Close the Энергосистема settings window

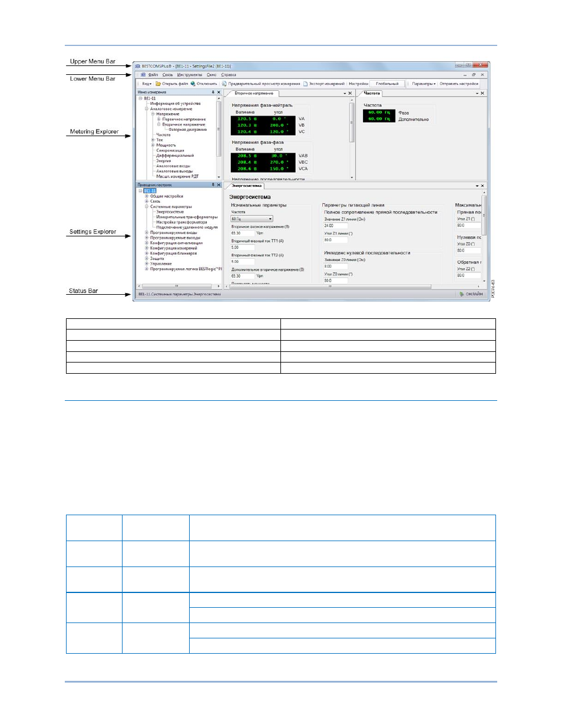click(483, 186)
